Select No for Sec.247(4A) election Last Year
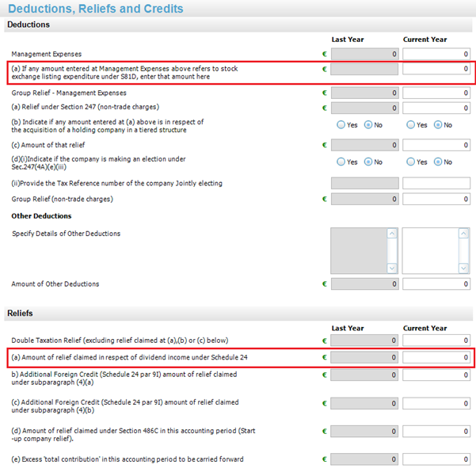 [368, 162]
